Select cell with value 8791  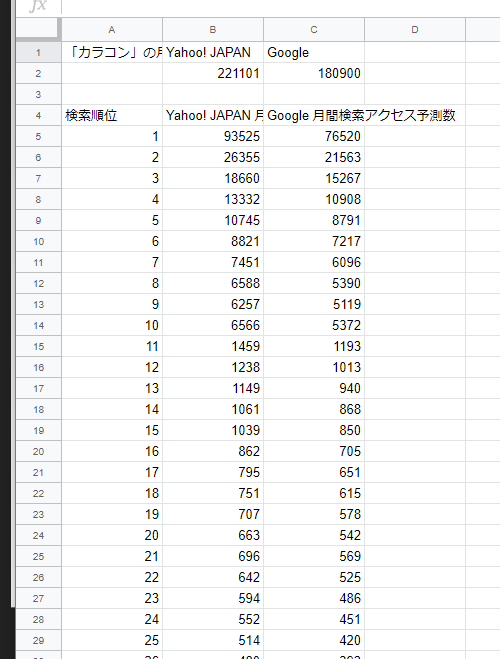click(x=314, y=221)
